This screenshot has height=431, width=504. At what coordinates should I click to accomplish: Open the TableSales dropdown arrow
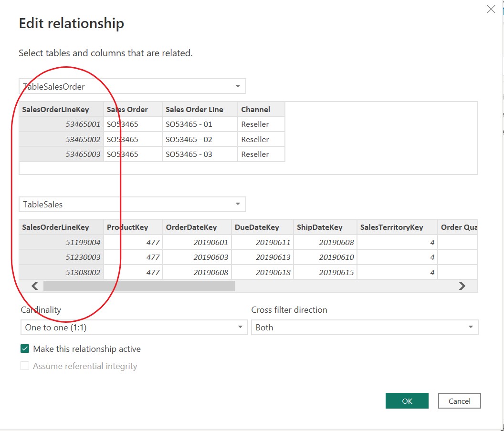pyautogui.click(x=237, y=204)
